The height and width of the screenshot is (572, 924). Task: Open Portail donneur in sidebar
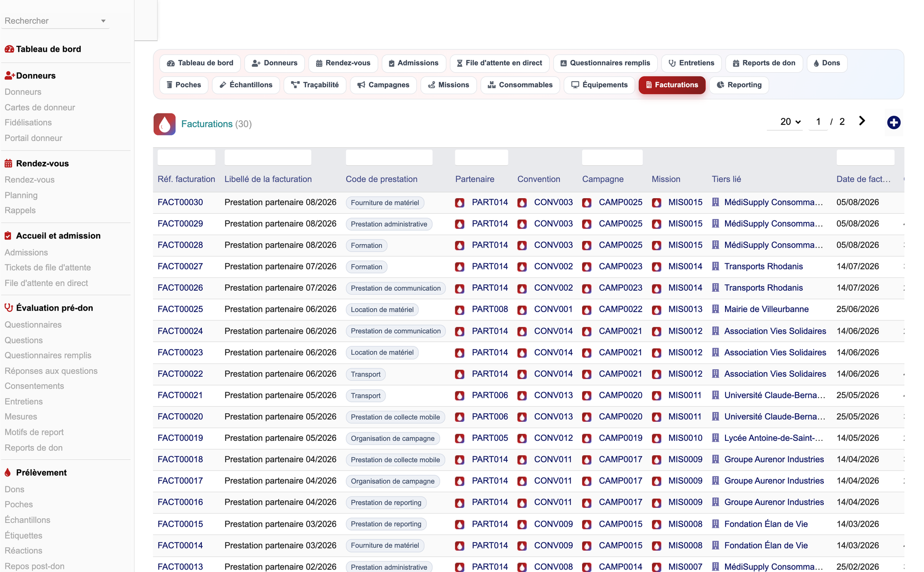pyautogui.click(x=33, y=138)
